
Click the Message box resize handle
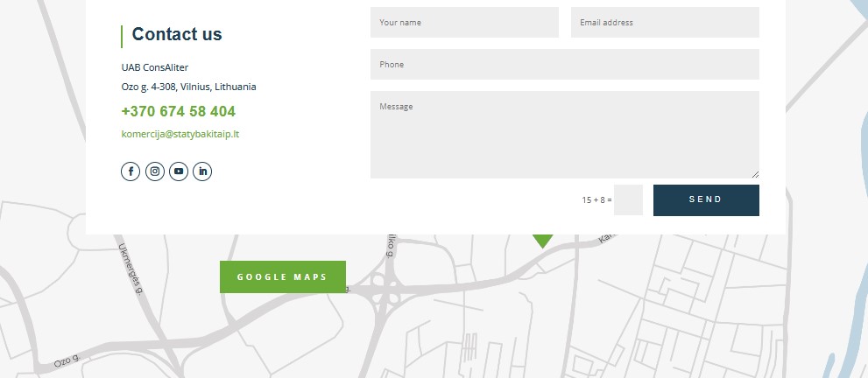click(x=755, y=174)
